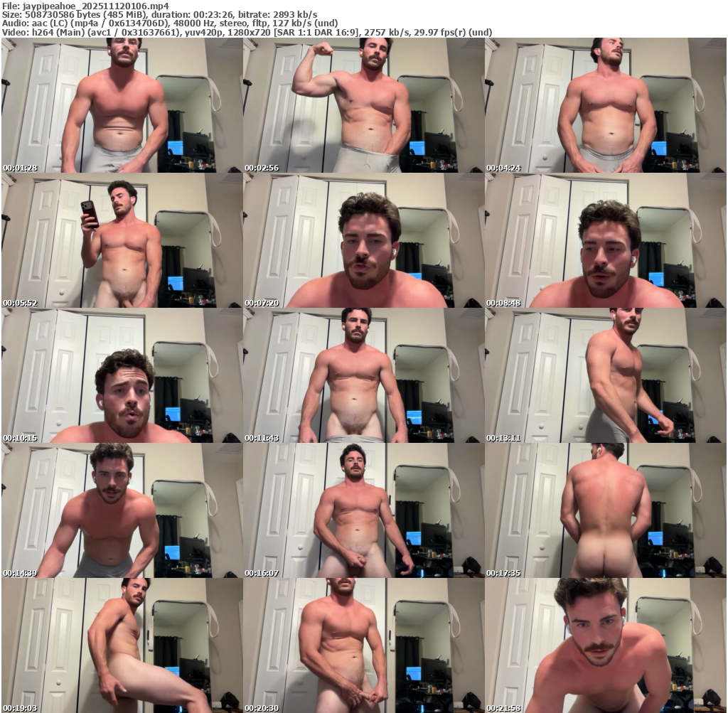Open the thumbnail timestamped 00:01:28
This screenshot has height=713, width=728.
click(122, 105)
